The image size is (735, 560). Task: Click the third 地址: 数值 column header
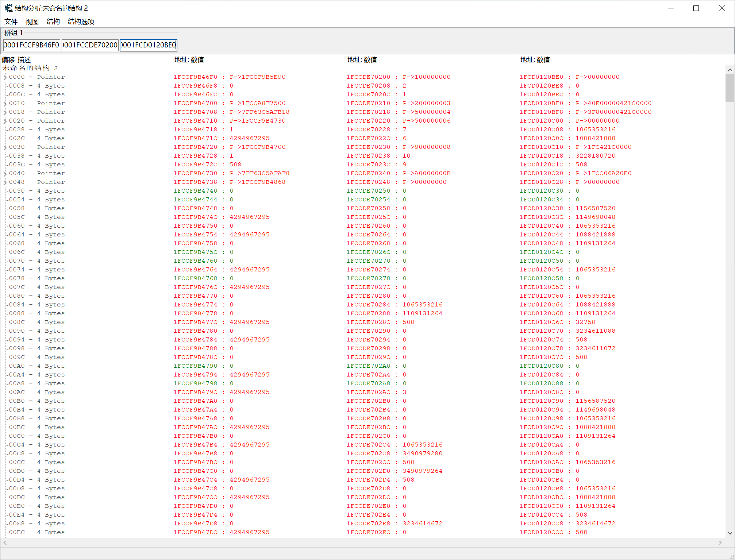605,60
